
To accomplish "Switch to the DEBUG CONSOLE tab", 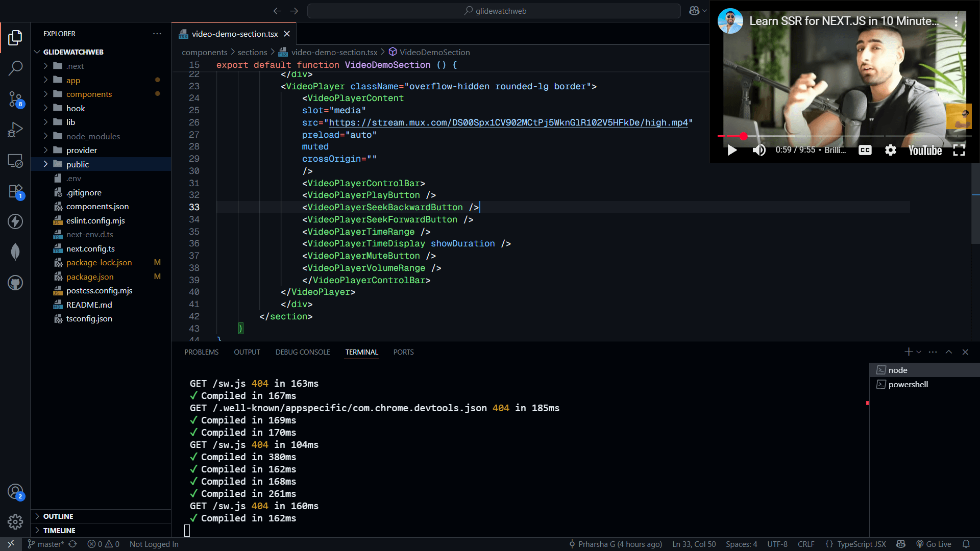I will [x=303, y=352].
